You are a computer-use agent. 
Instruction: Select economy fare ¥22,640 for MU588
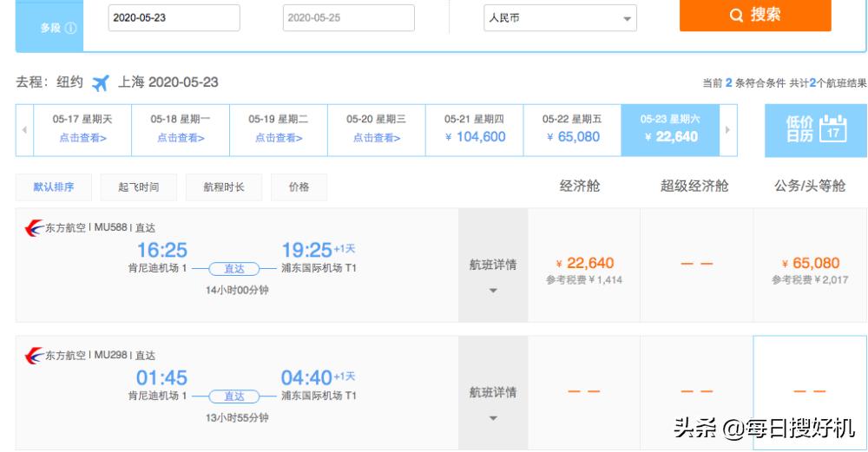(x=584, y=264)
